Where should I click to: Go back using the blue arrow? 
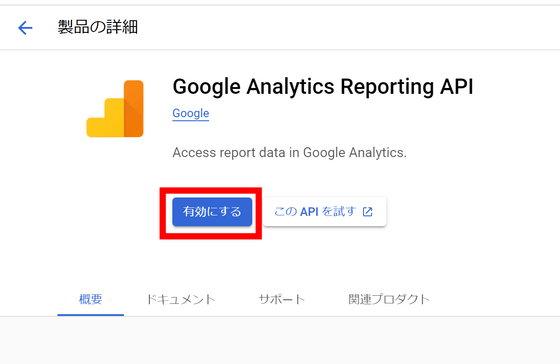tap(25, 28)
